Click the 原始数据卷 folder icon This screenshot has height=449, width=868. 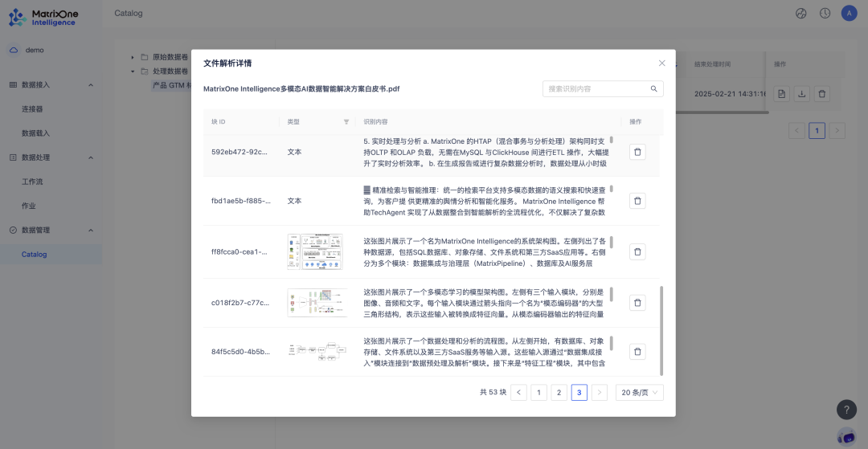pyautogui.click(x=144, y=57)
